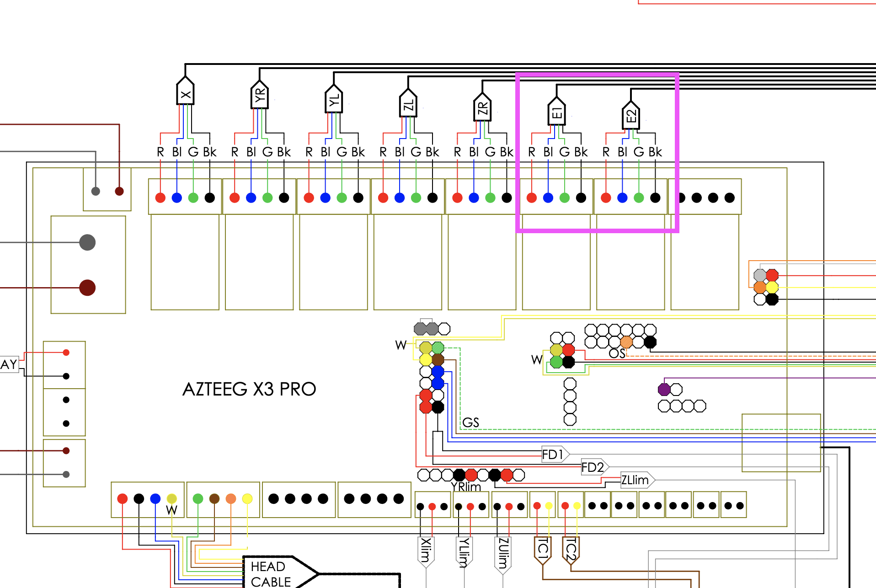This screenshot has width=876, height=588.
Task: Select the E1 extruder connector symbol
Action: tap(556, 112)
